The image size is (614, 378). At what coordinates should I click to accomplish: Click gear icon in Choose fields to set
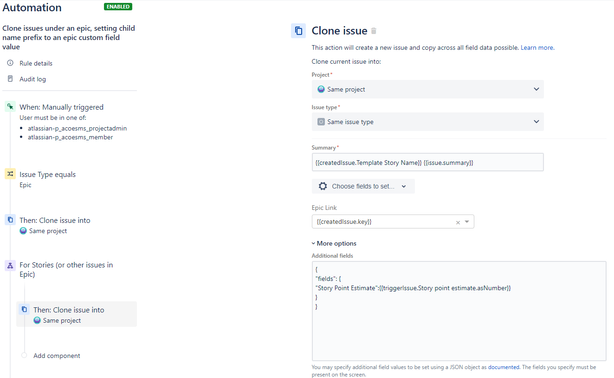323,186
